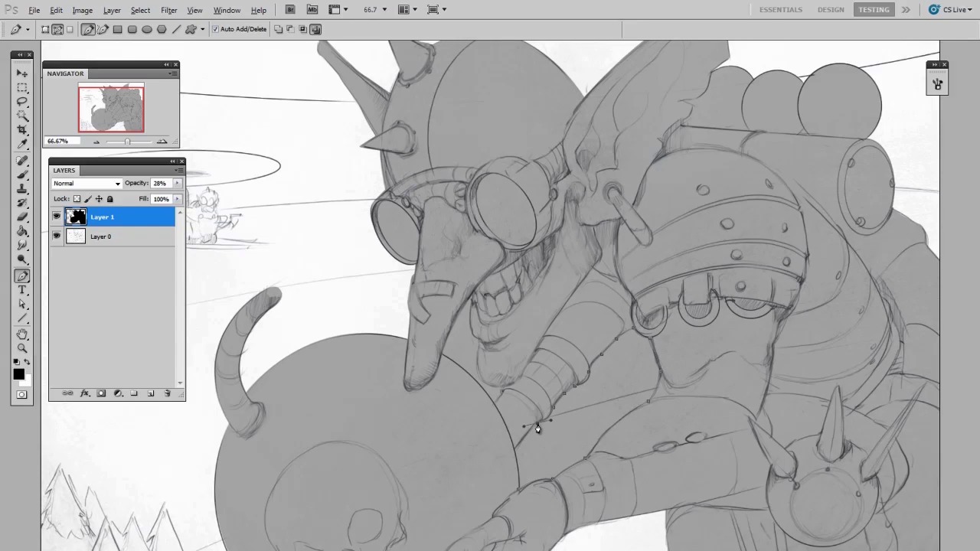The height and width of the screenshot is (551, 980).
Task: Select the Rectangular Marquee tool
Action: [x=22, y=87]
